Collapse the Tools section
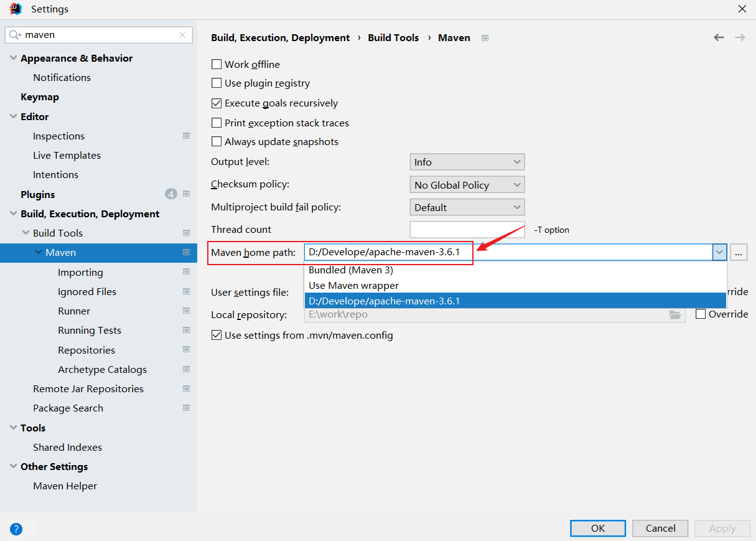This screenshot has width=756, height=541. tap(14, 428)
